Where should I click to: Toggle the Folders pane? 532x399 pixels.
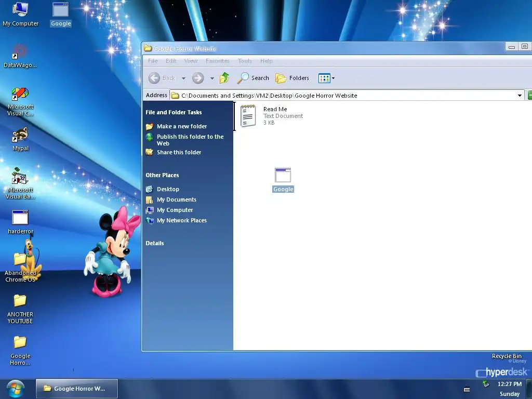(292, 78)
